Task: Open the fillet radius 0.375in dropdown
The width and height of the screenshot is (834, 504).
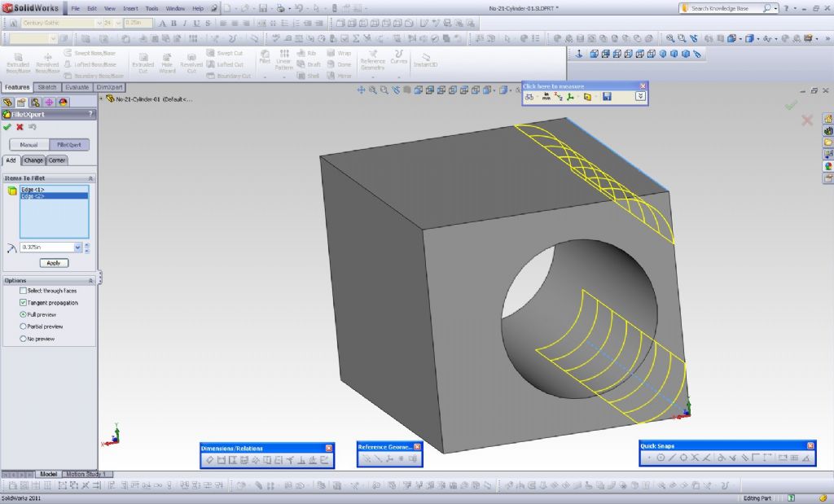Action: (x=77, y=248)
